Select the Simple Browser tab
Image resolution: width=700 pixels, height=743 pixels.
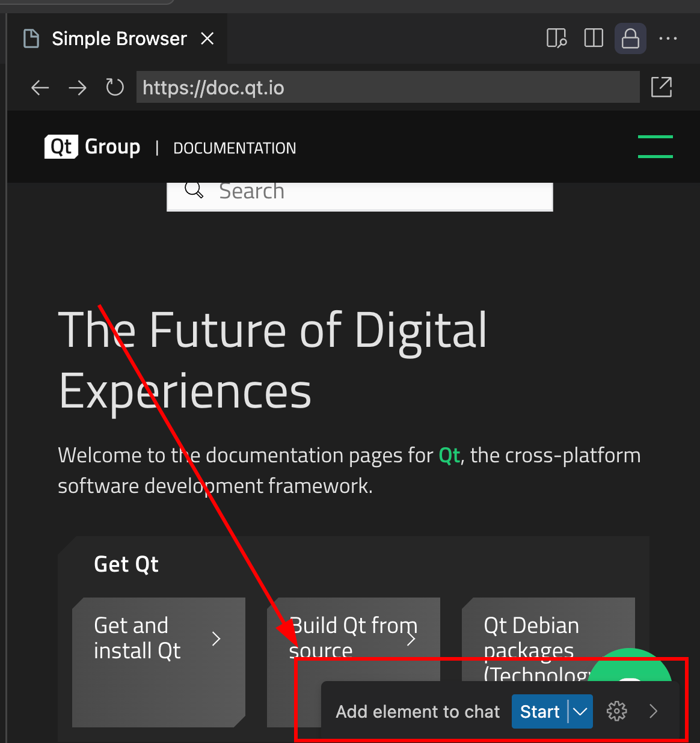coord(118,39)
